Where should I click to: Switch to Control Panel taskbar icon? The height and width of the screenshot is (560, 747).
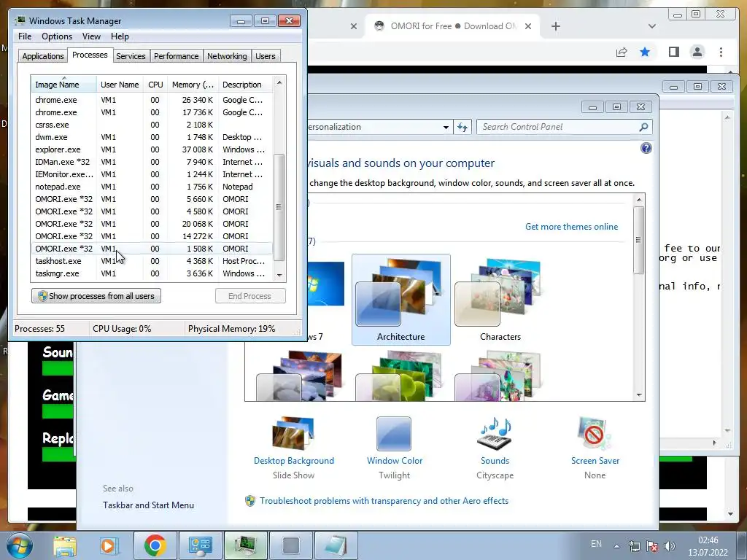tap(200, 545)
